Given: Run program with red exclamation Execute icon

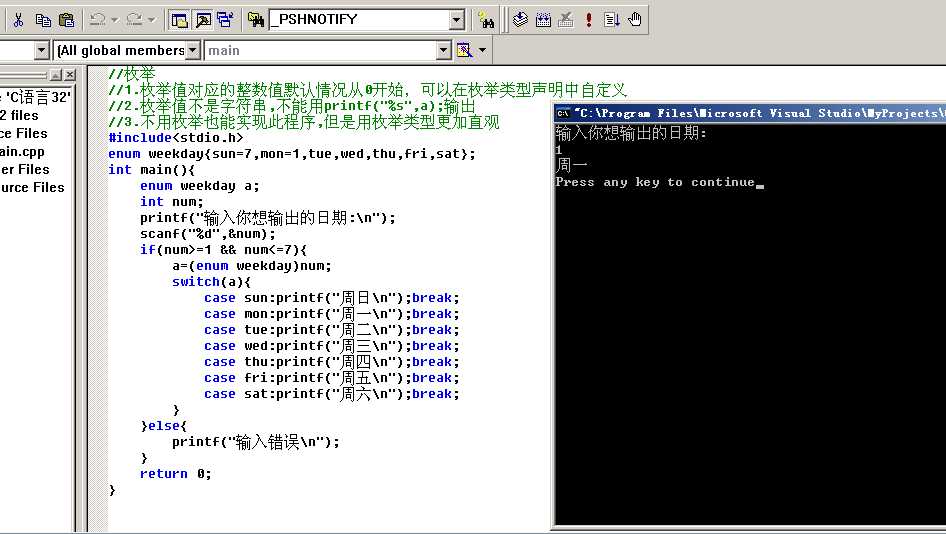Looking at the screenshot, I should pos(589,20).
